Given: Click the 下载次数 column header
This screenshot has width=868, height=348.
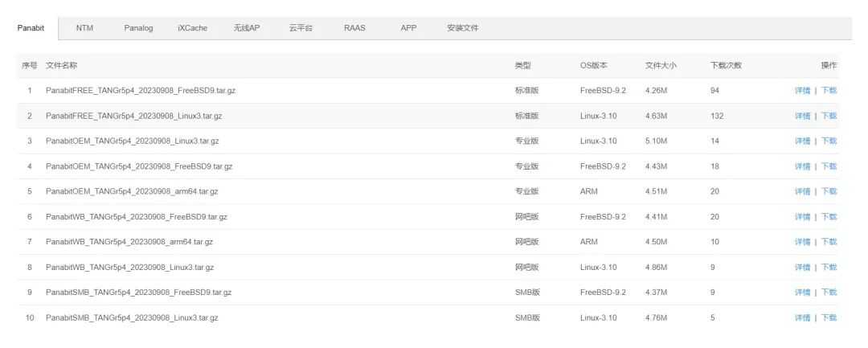Looking at the screenshot, I should coord(726,65).
